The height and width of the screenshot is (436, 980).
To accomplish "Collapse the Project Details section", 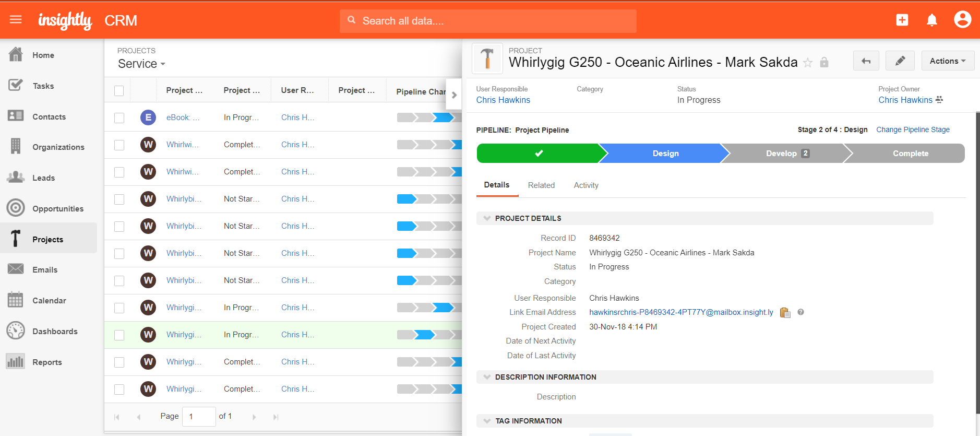I will click(x=487, y=218).
